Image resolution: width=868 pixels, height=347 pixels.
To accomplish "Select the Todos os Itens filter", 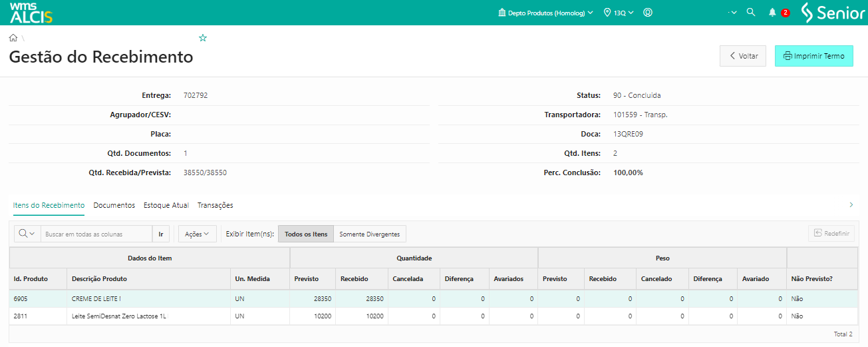I will click(306, 234).
